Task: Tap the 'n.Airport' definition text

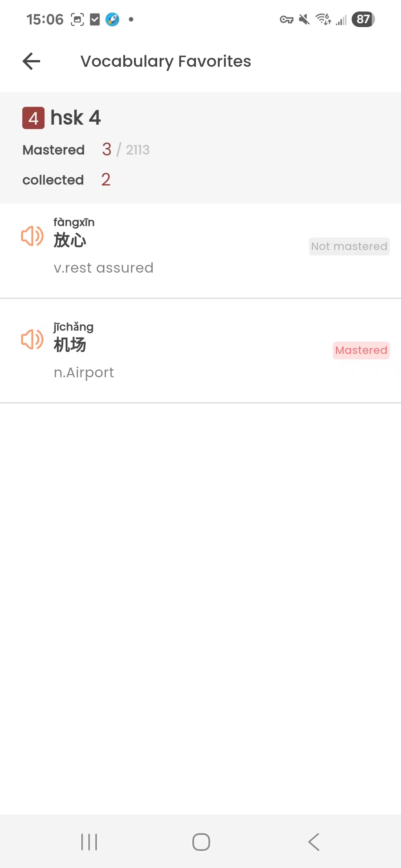Action: [x=84, y=372]
